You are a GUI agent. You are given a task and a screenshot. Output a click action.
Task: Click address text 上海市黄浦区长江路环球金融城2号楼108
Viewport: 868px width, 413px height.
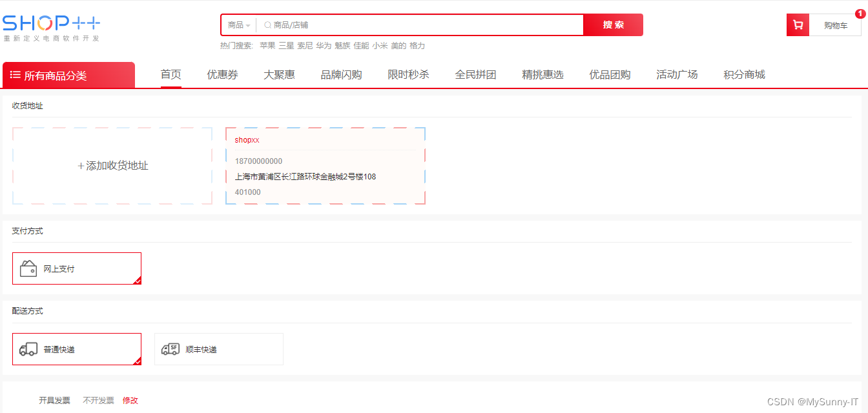(x=305, y=177)
